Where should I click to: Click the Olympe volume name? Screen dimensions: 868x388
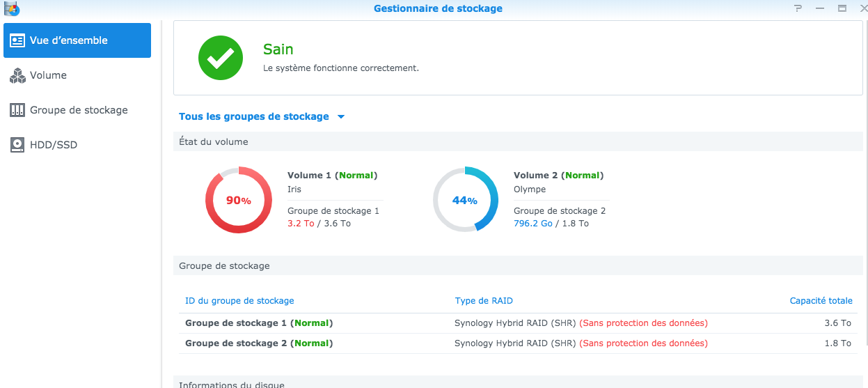(x=530, y=189)
